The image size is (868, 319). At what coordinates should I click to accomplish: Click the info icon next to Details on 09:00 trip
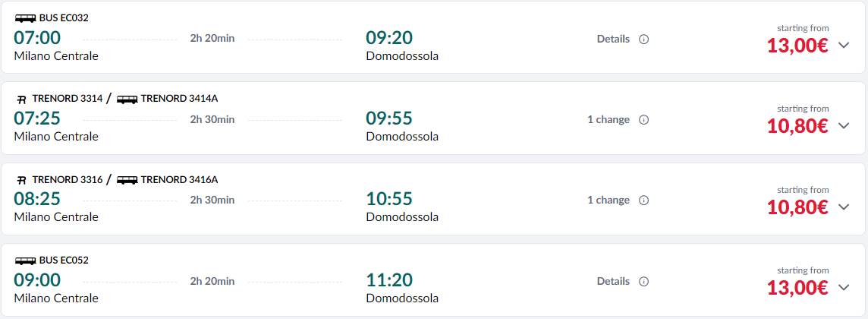click(x=643, y=281)
